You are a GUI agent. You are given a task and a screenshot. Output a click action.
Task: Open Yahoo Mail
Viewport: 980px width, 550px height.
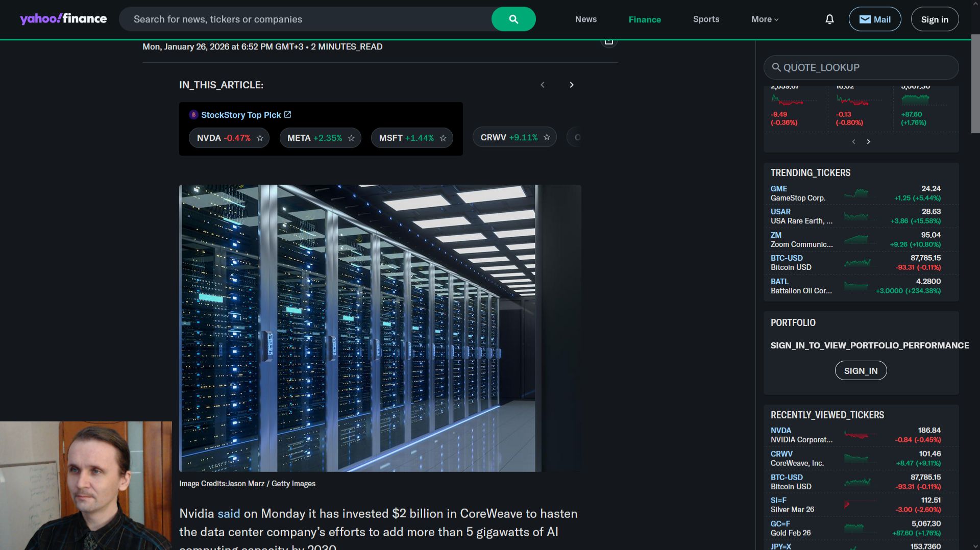[875, 19]
